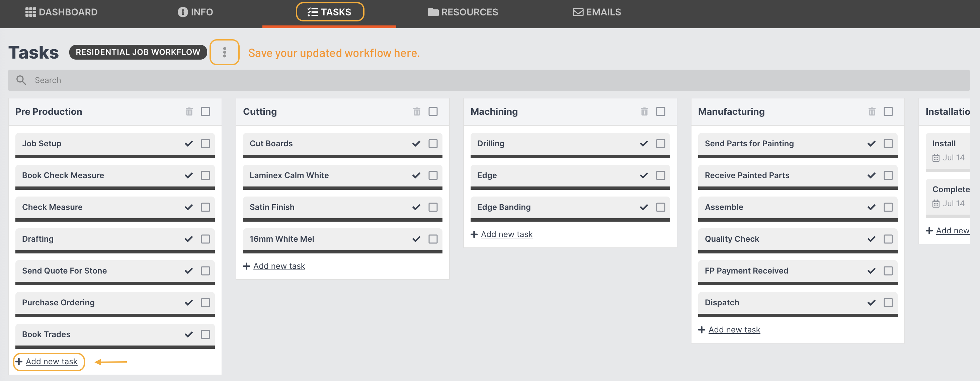
Task: Add new task to Manufacturing column
Action: click(x=729, y=330)
